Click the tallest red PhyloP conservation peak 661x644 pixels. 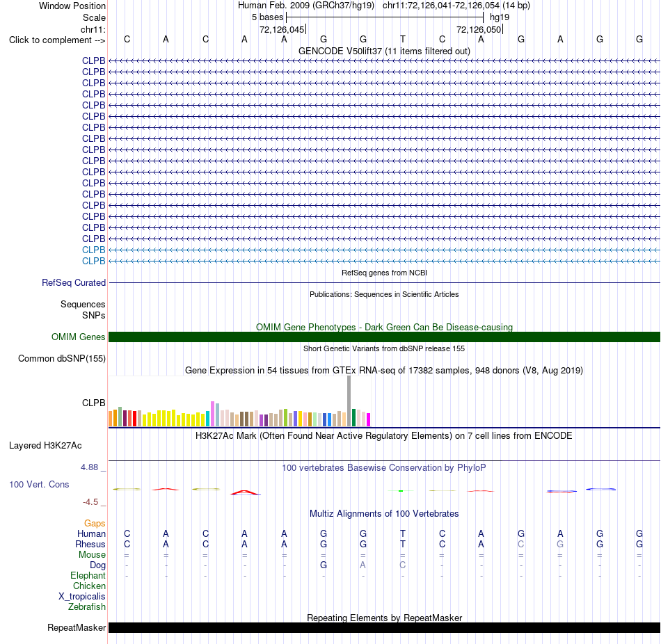click(x=246, y=492)
